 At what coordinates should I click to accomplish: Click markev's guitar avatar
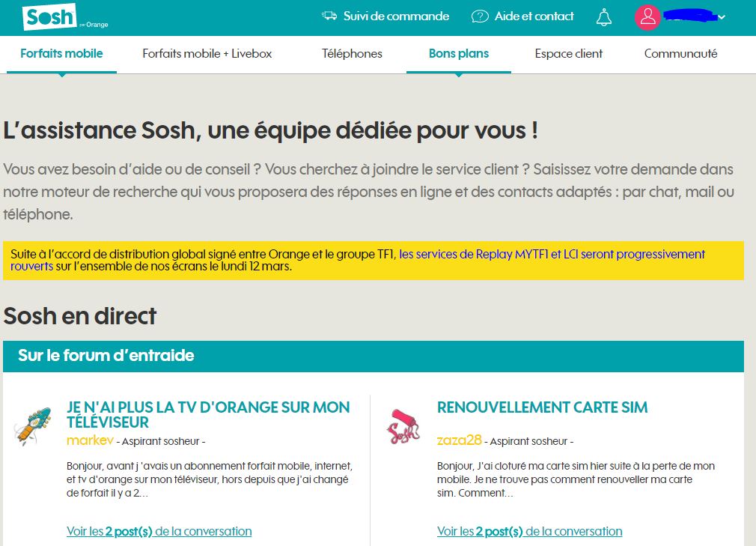(x=33, y=427)
